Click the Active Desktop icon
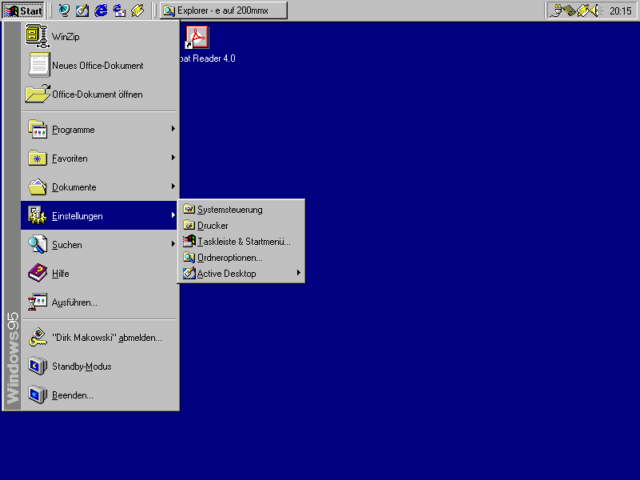 click(x=189, y=273)
